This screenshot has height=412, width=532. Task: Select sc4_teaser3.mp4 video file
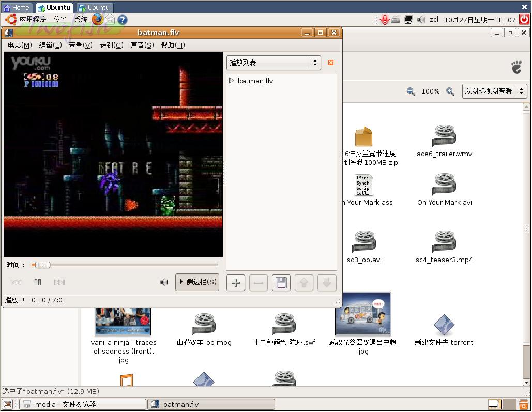444,241
